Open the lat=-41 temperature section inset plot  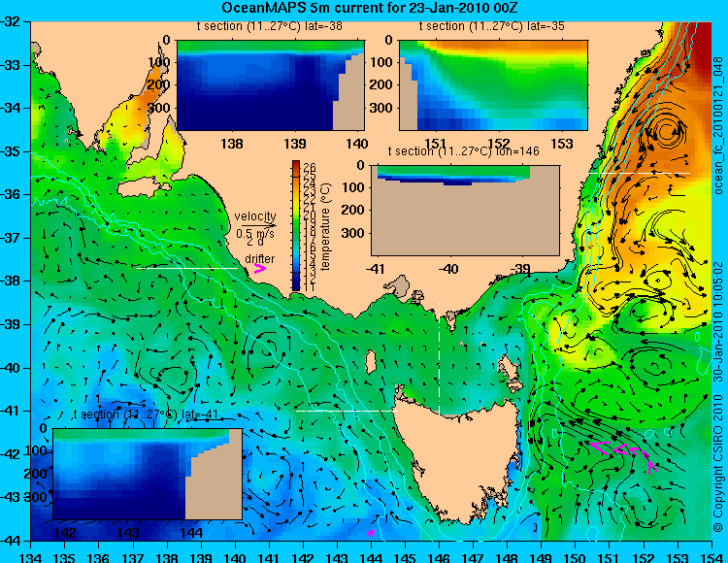tap(148, 474)
